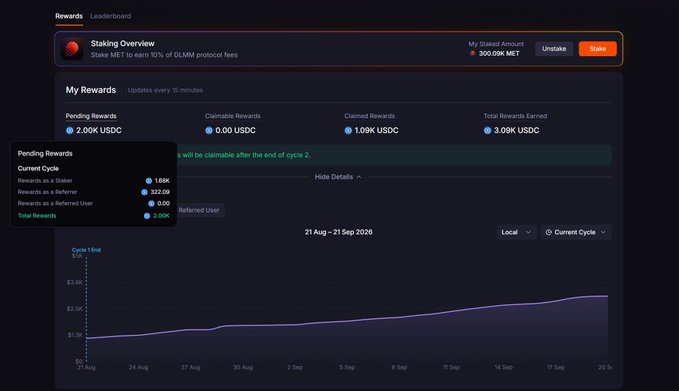Screen dimensions: 679x391
Task: Select the Referred User filter tab
Action: click(199, 210)
